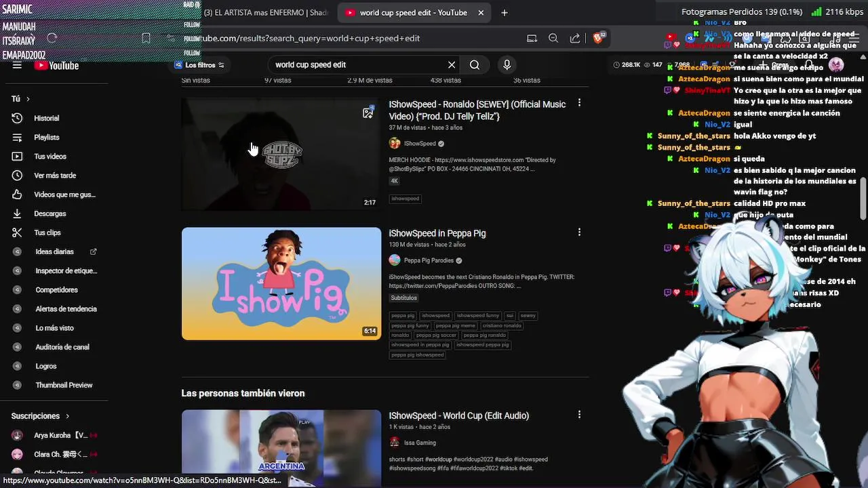The width and height of the screenshot is (868, 488).
Task: Click the browser zoom magnifier icon
Action: click(553, 39)
